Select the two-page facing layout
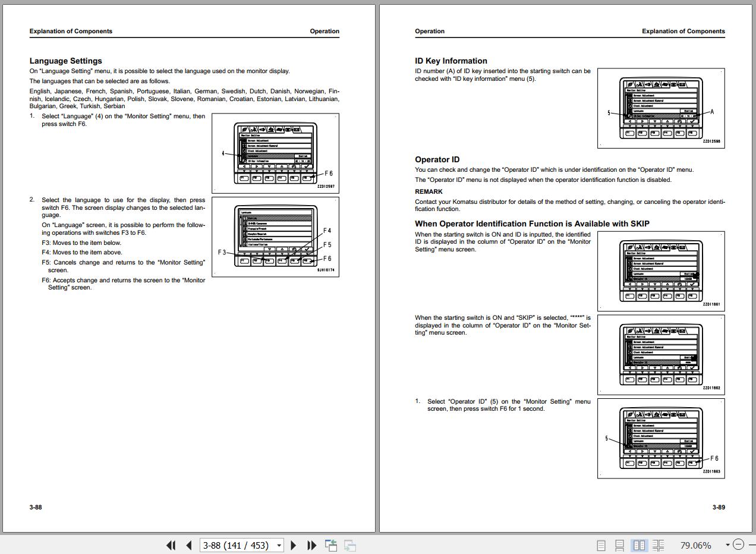This screenshot has height=554, width=756. coord(639,545)
